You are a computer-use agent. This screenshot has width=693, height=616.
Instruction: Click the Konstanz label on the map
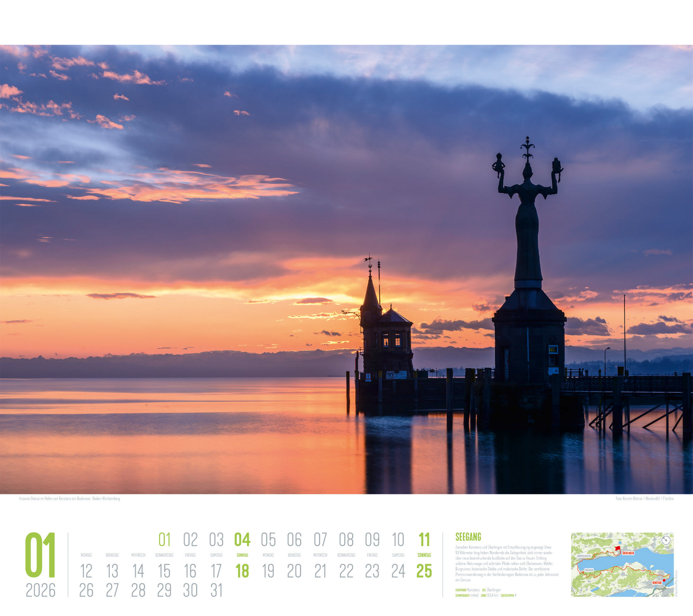coord(657,583)
